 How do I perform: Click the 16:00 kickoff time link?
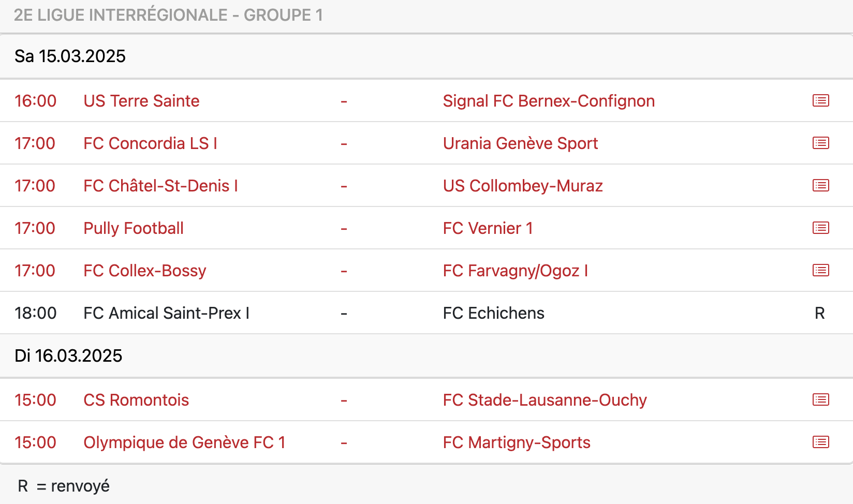(35, 101)
